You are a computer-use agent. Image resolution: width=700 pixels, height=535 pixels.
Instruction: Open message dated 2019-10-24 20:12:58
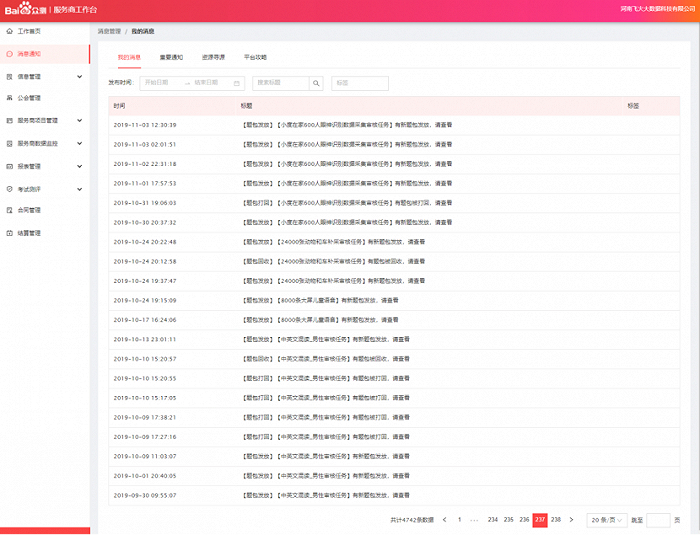[x=394, y=262]
